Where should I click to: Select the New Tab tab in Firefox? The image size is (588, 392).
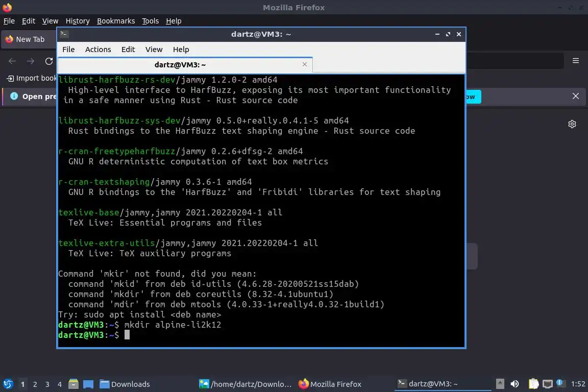pos(29,39)
